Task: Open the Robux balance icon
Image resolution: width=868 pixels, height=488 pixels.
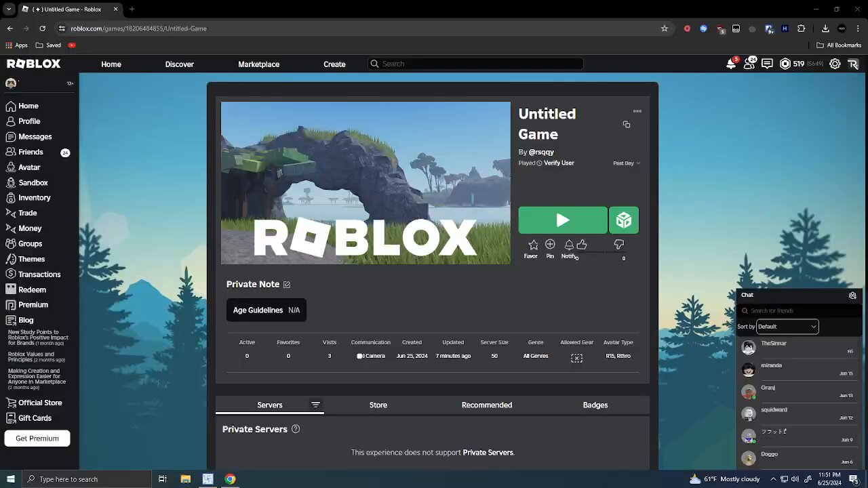Action: click(785, 64)
